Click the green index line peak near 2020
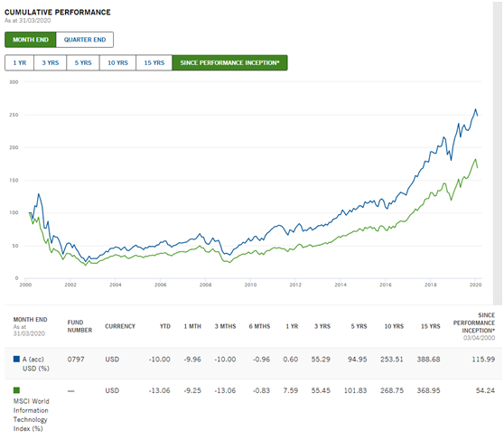The image size is (504, 440). click(475, 159)
